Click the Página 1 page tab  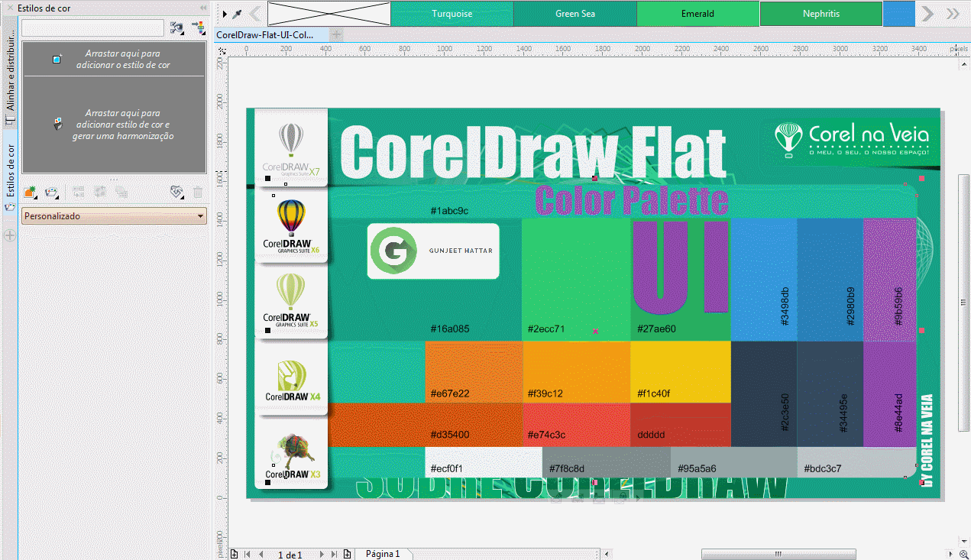point(384,554)
